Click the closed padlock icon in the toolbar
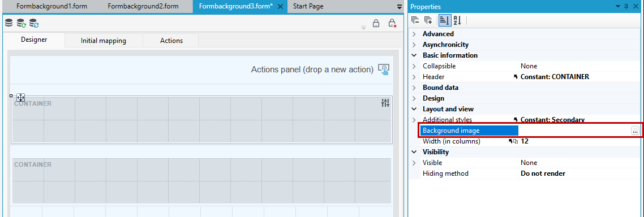The height and width of the screenshot is (217, 644). point(376,24)
